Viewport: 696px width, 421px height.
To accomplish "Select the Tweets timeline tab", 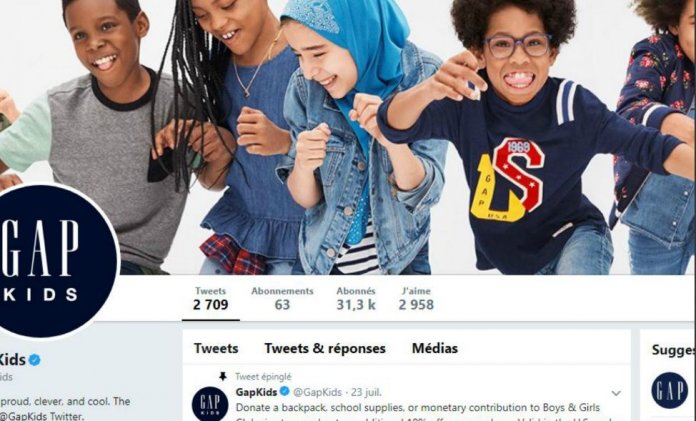I will (x=216, y=349).
